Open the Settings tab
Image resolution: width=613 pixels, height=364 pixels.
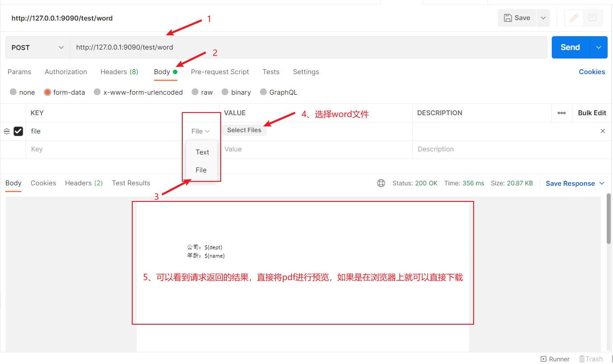point(306,72)
